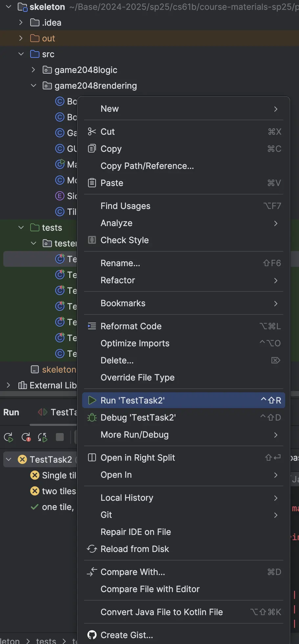Click the Reload from Disk icon
Viewport: 299px width, 644px height.
coord(92,549)
